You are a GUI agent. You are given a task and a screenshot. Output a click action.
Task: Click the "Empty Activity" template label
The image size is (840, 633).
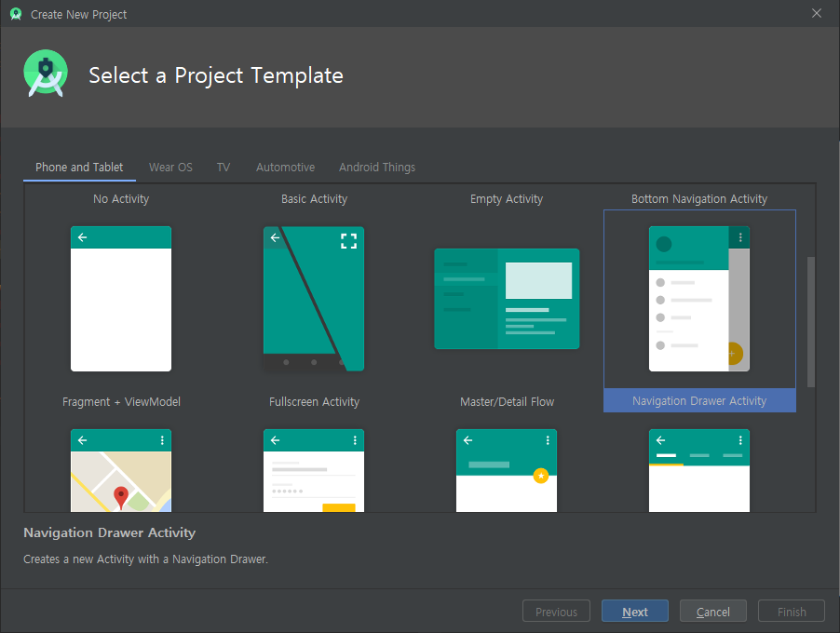(x=507, y=199)
